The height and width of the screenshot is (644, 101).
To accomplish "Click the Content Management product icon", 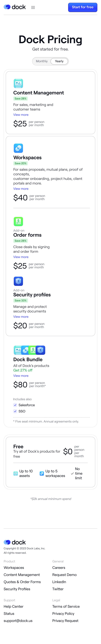I will pos(18,84).
